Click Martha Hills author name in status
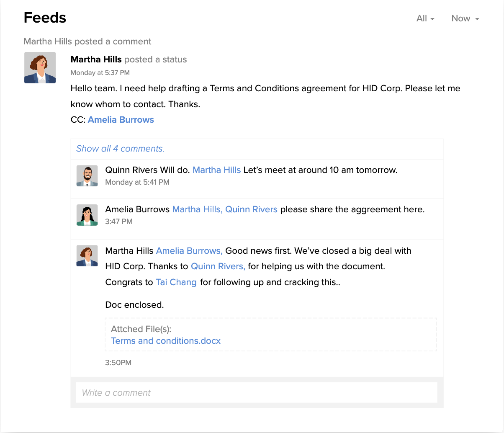The width and height of the screenshot is (504, 433). tap(96, 59)
